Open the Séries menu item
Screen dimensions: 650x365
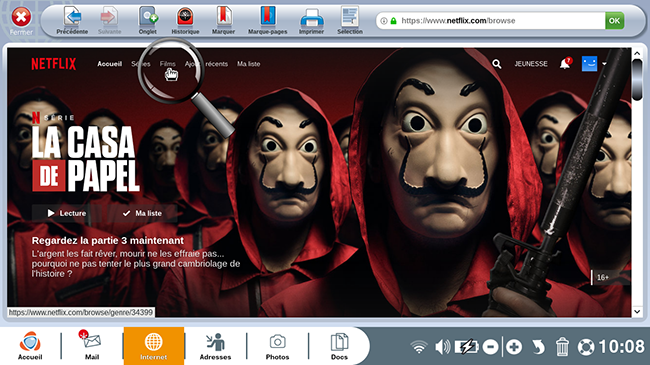[x=141, y=64]
